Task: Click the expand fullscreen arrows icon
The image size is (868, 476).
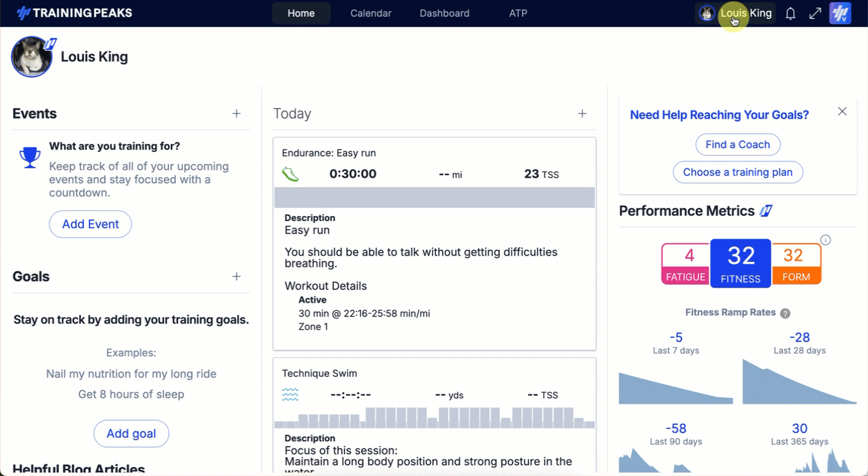Action: [815, 13]
